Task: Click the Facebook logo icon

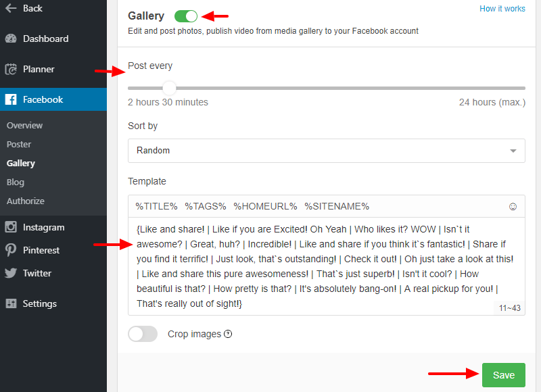Action: point(11,99)
